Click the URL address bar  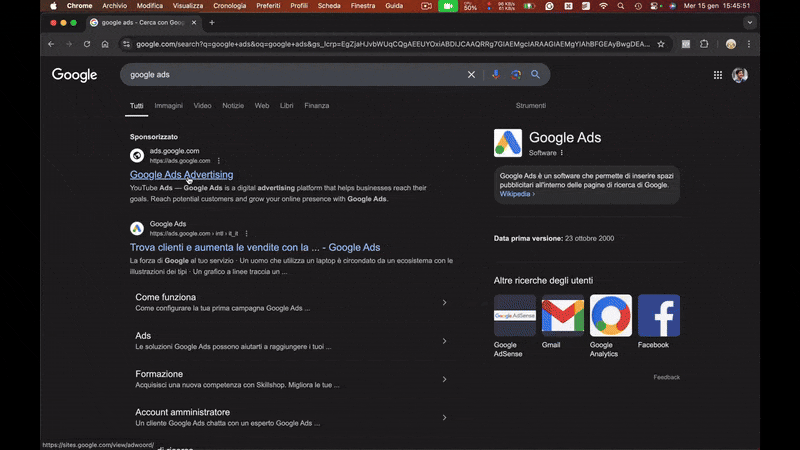(393, 44)
